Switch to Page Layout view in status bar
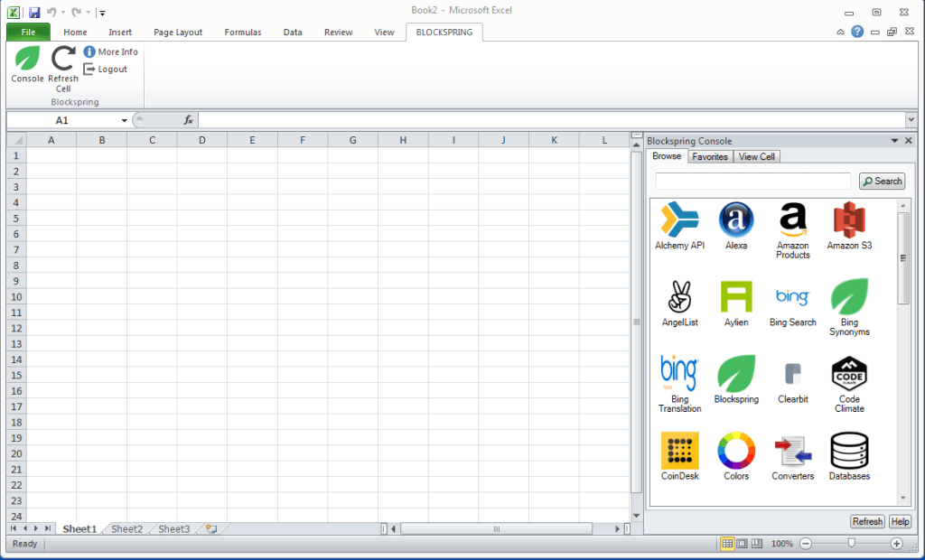 [x=743, y=544]
